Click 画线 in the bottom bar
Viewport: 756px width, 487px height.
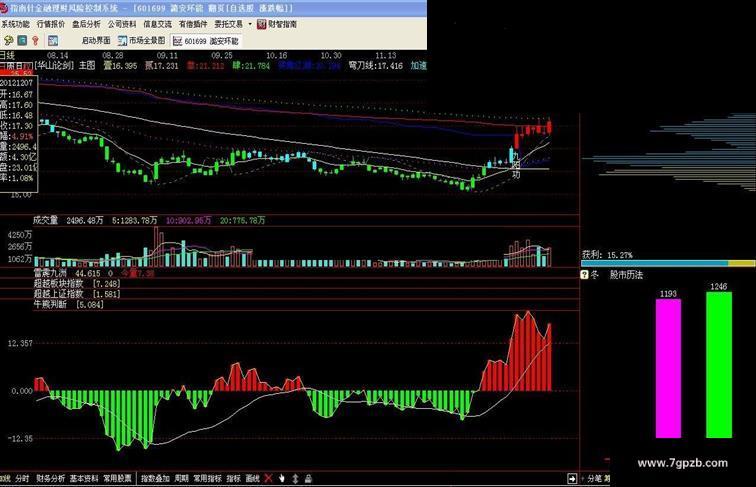253,478
